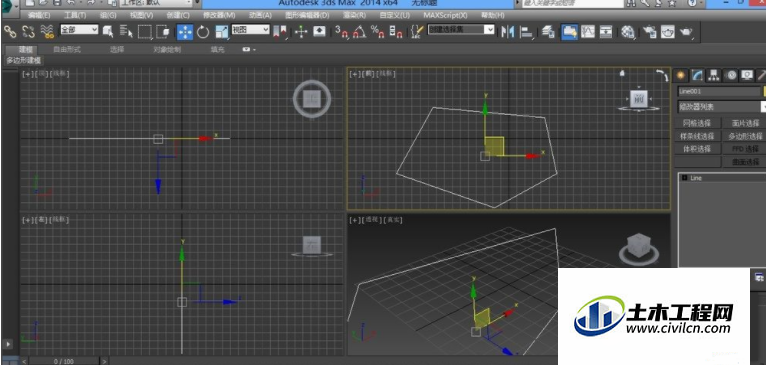Open the 创建(C) menu
766x365 pixels.
tap(178, 16)
